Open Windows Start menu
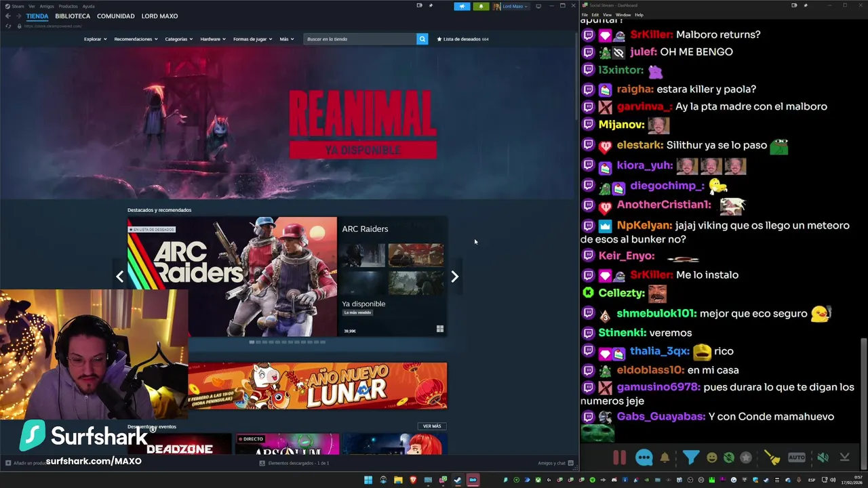Viewport: 868px width, 488px height. point(368,480)
